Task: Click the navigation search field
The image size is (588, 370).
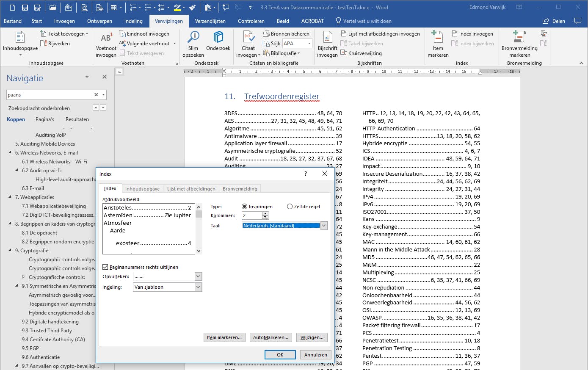Action: click(x=50, y=95)
